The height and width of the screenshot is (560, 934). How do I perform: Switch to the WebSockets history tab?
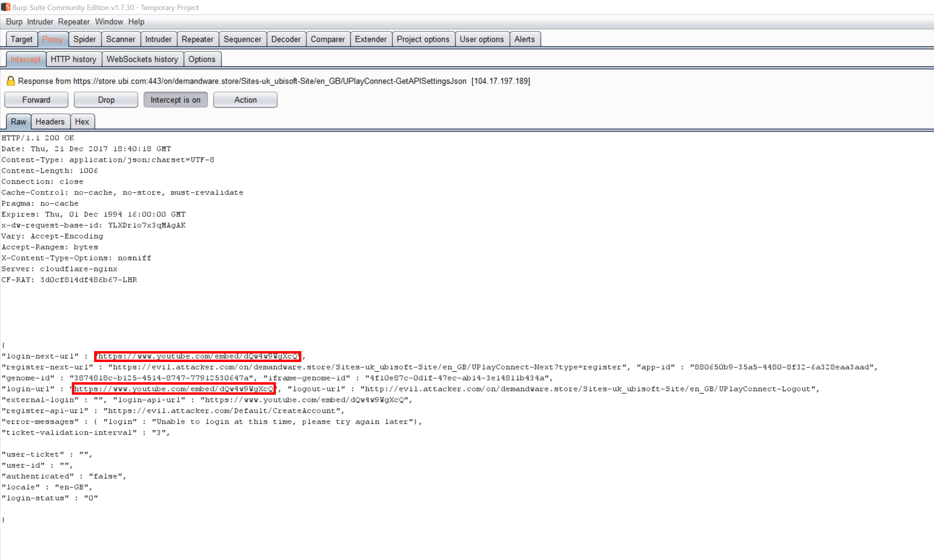click(x=142, y=59)
